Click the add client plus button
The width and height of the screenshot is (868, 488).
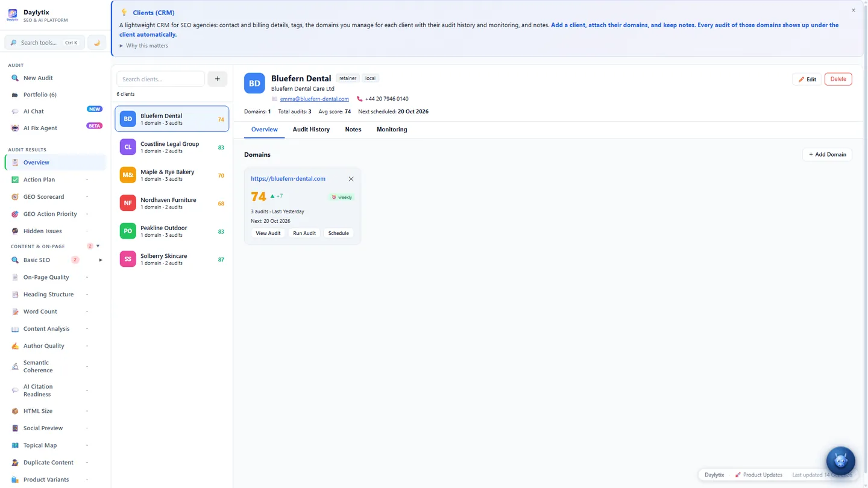pos(218,79)
